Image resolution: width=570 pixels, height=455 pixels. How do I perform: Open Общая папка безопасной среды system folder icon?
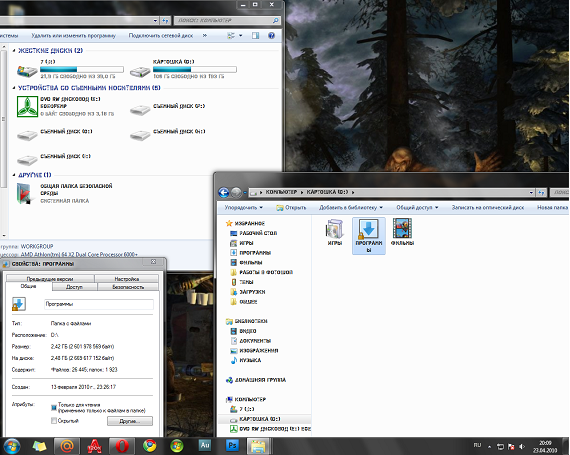[25, 193]
